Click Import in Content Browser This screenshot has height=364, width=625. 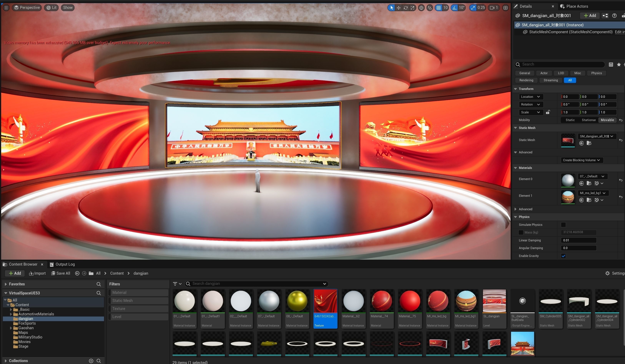(x=37, y=273)
